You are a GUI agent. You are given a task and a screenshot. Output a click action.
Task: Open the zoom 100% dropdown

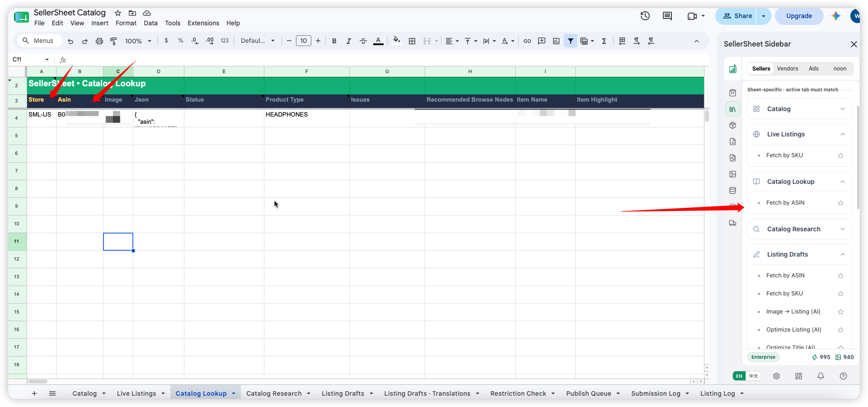(138, 41)
